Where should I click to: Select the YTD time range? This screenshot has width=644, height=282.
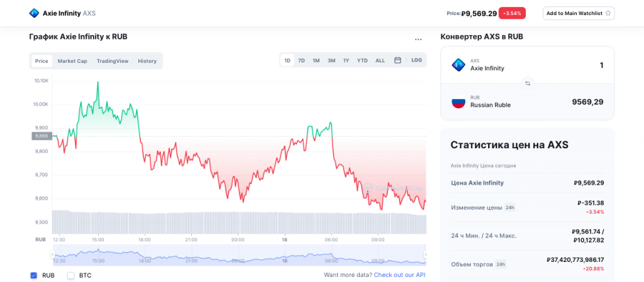click(362, 60)
